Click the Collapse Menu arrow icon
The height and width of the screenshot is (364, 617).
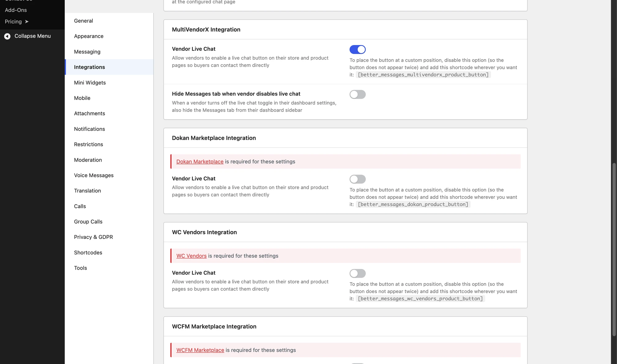tap(7, 36)
